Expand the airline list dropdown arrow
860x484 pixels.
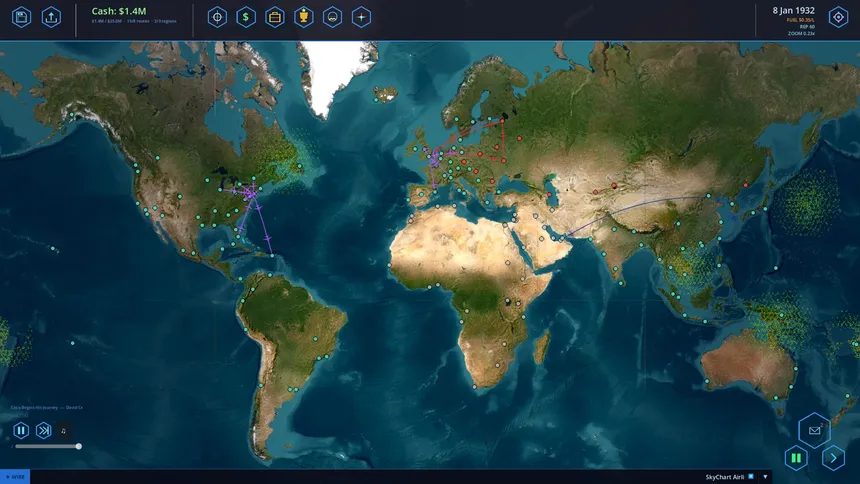(765, 477)
